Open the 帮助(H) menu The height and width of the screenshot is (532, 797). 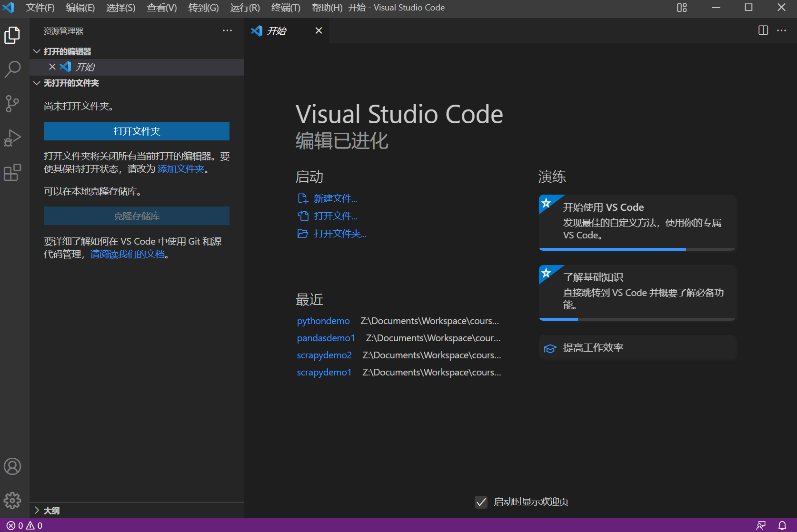click(327, 8)
